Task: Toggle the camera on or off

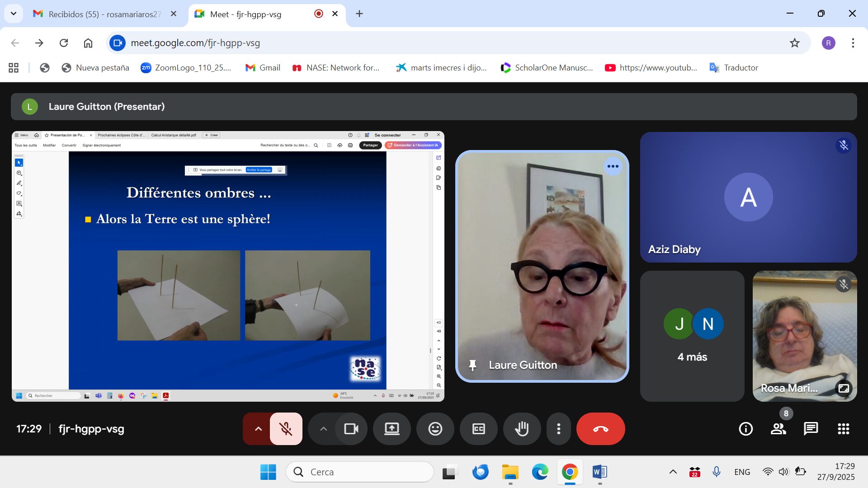Action: (351, 428)
